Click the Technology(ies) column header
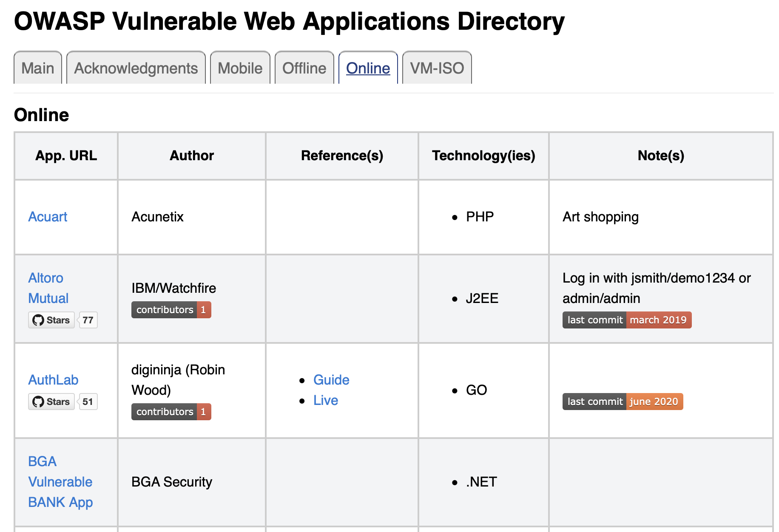 (484, 156)
